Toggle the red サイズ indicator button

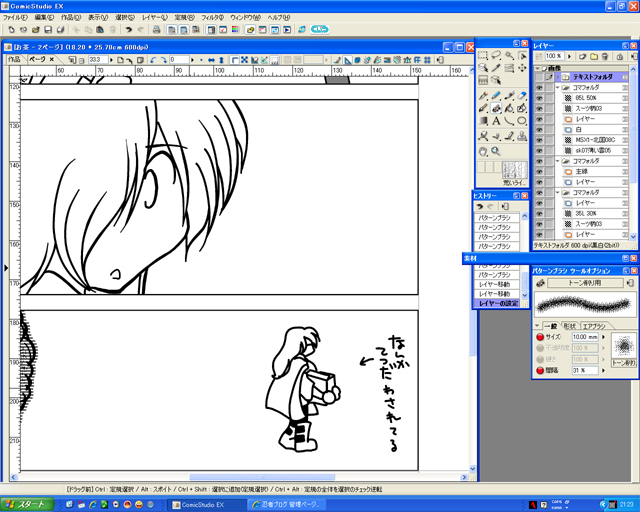[540, 337]
